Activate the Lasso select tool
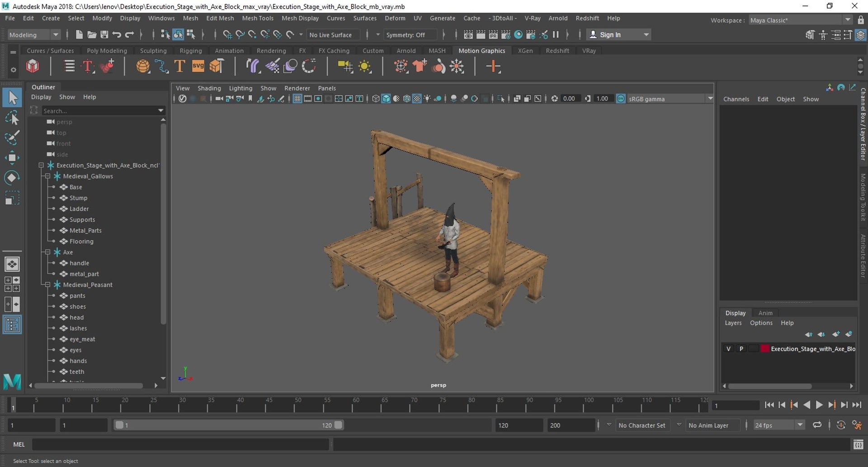868x467 pixels. pyautogui.click(x=12, y=118)
